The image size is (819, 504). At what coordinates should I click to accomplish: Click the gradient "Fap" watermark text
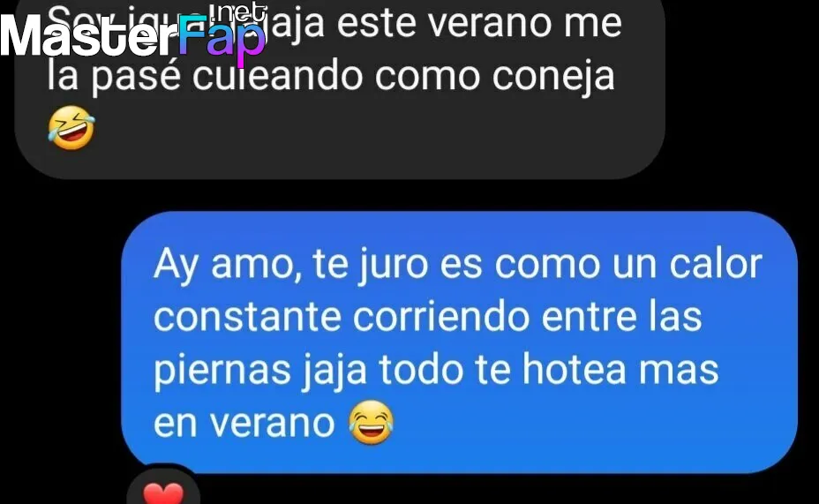coord(222,38)
